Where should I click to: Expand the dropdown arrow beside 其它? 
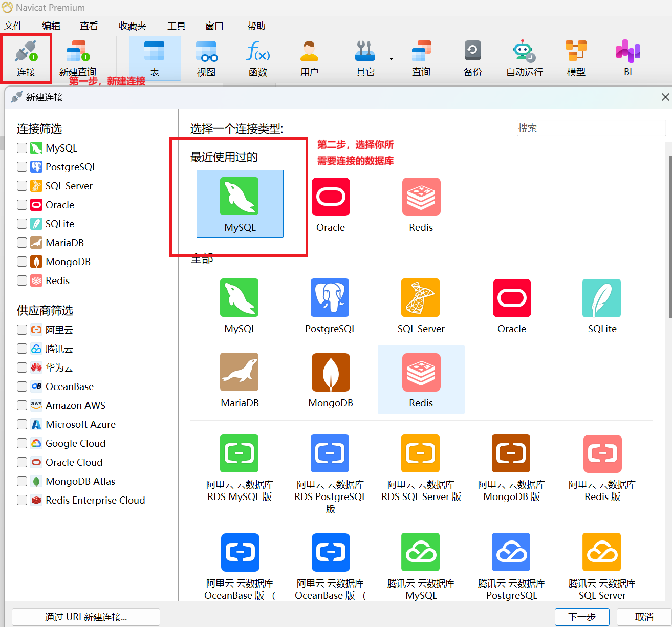tap(391, 59)
